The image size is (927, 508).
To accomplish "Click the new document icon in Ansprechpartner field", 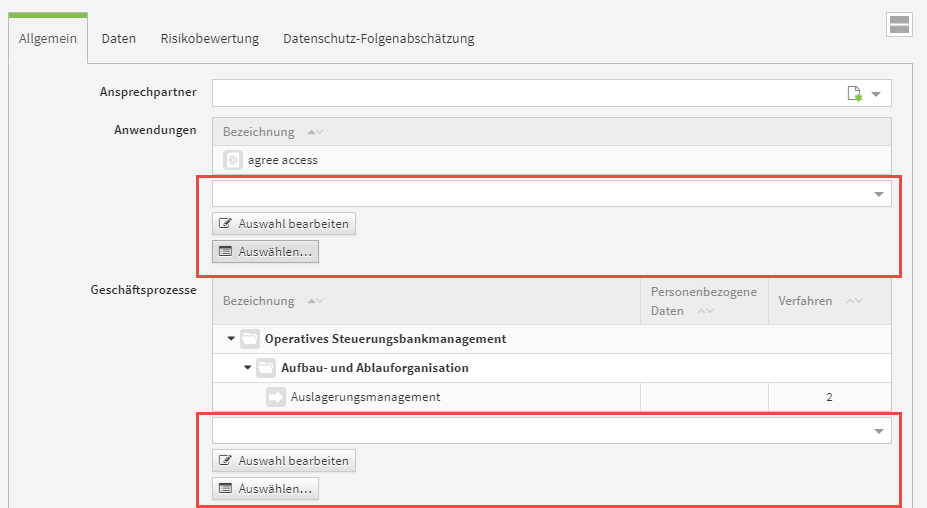I will [x=854, y=94].
